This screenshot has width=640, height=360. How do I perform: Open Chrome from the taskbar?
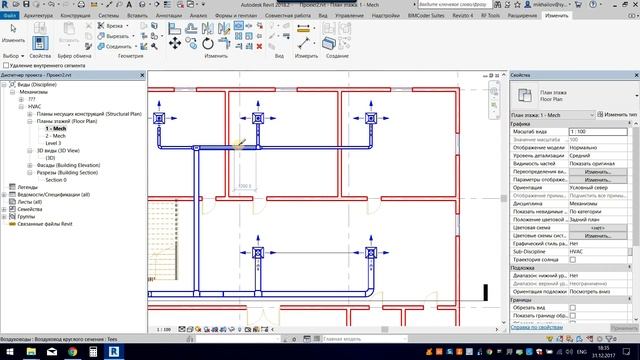pyautogui.click(x=73, y=351)
